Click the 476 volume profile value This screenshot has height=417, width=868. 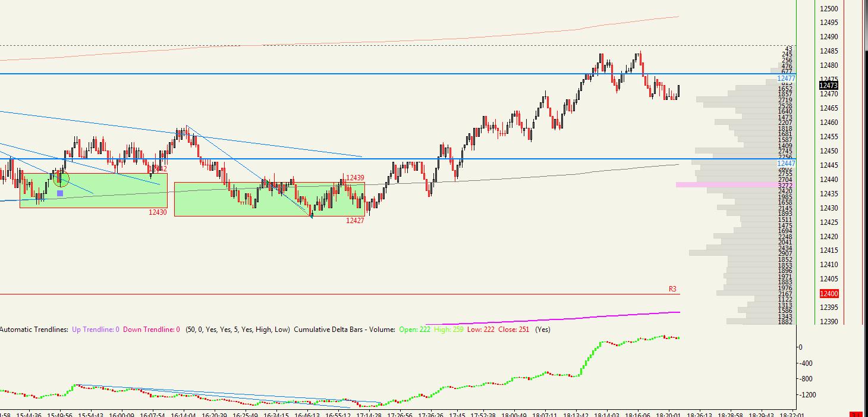pyautogui.click(x=787, y=66)
